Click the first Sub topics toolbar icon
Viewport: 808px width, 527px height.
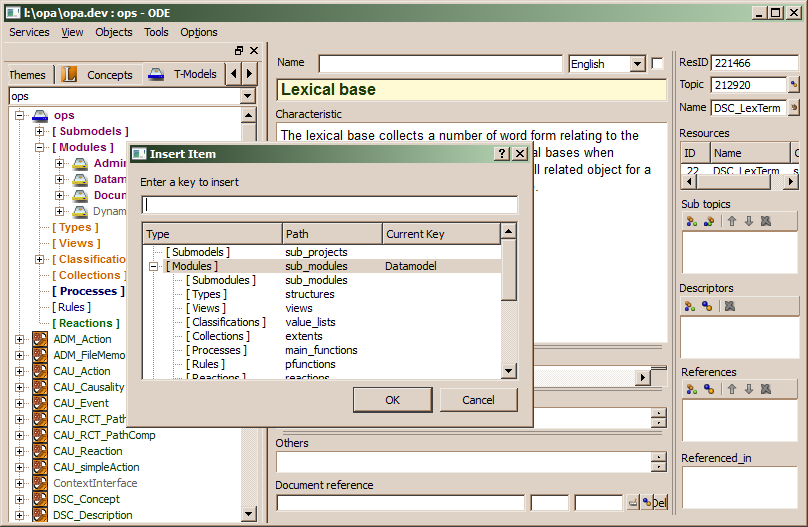tap(690, 221)
